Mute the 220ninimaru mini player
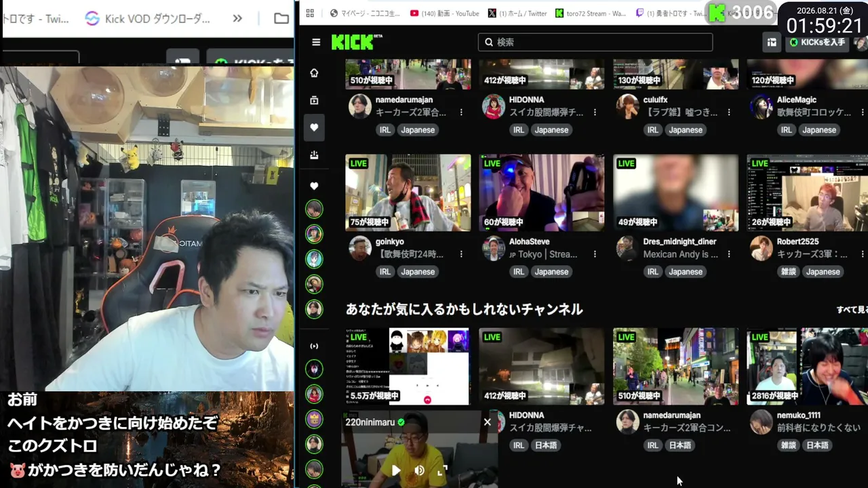Screen dimensions: 868x488 [x=419, y=470]
